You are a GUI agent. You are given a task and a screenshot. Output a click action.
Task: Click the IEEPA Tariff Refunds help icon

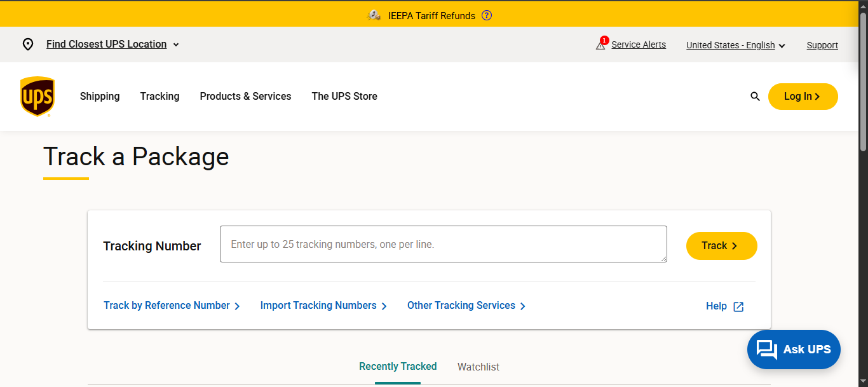click(x=487, y=15)
